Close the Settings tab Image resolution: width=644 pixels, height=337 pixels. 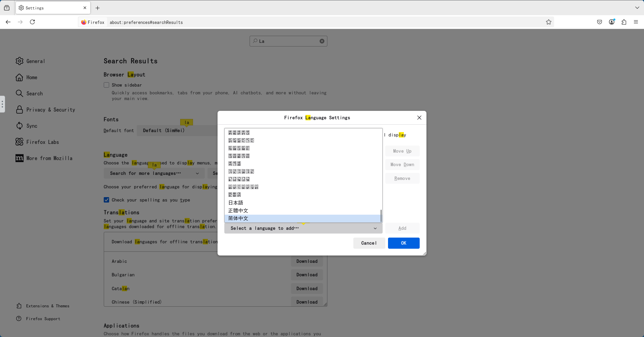[85, 8]
